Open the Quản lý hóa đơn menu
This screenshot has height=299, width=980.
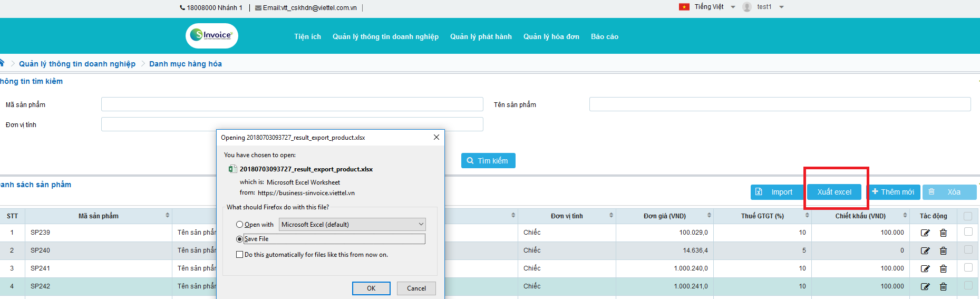point(551,36)
